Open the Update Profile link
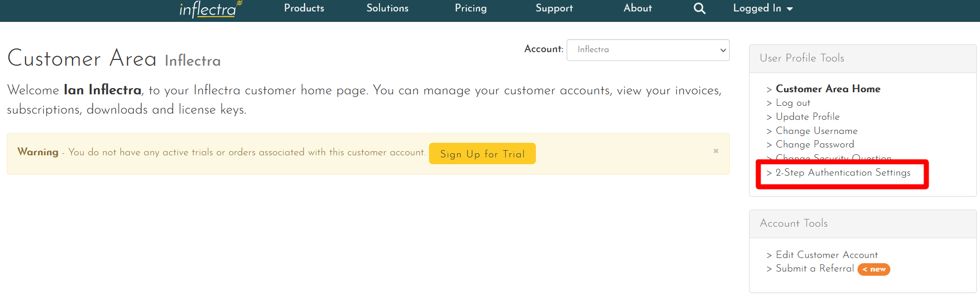 click(807, 117)
